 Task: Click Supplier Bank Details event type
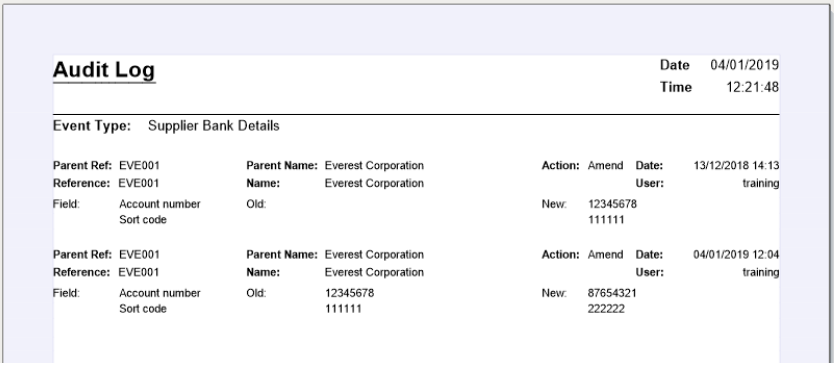tap(213, 126)
